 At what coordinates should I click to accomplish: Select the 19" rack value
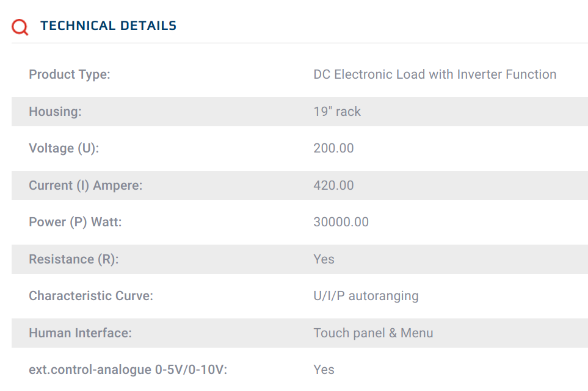click(337, 111)
